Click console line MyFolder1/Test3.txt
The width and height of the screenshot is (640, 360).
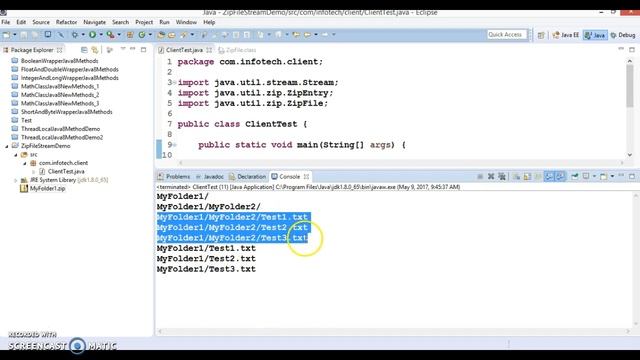206,269
